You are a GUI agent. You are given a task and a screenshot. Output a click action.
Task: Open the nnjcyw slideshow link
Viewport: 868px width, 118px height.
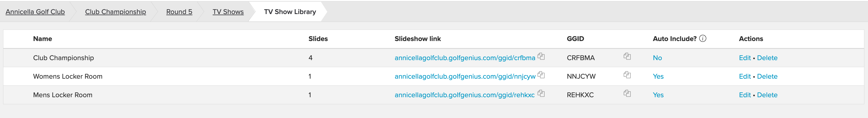pyautogui.click(x=465, y=76)
